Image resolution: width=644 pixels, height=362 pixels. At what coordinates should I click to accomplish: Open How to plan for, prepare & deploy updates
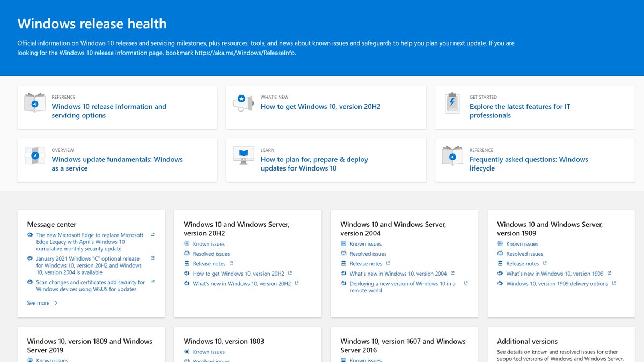click(314, 164)
